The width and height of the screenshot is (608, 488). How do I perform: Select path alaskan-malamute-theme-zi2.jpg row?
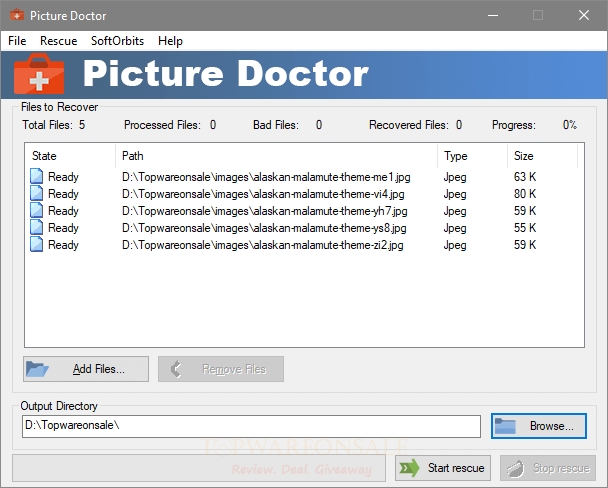click(263, 245)
